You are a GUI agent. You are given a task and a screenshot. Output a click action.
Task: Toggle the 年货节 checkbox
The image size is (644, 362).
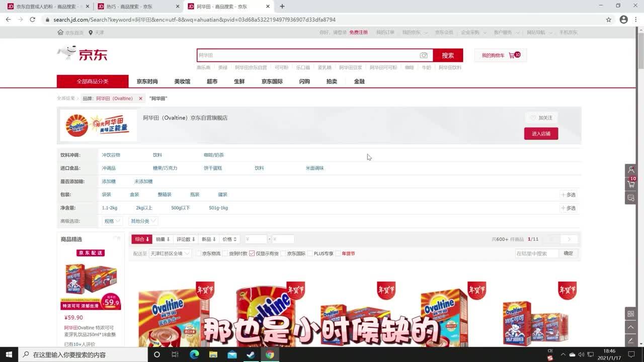point(338,253)
